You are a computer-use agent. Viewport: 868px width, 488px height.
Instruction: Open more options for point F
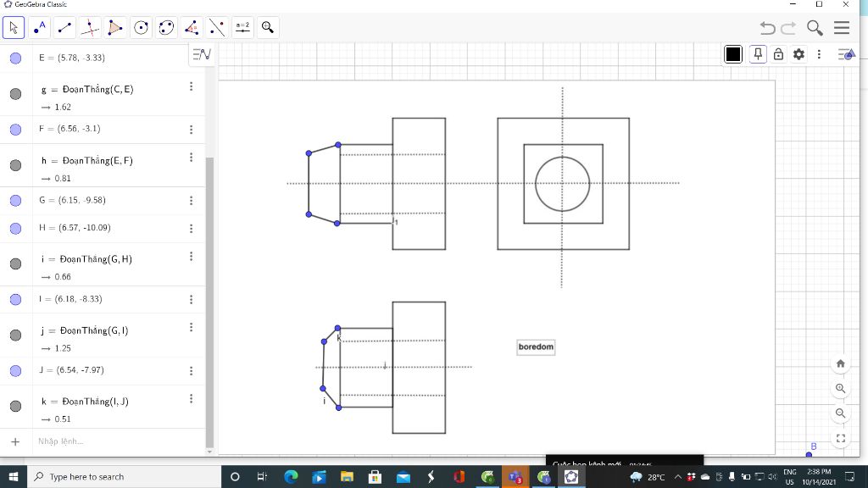191,130
